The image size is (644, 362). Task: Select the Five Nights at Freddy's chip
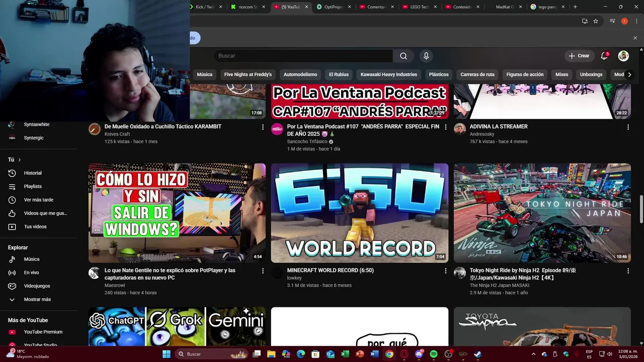pos(248,74)
